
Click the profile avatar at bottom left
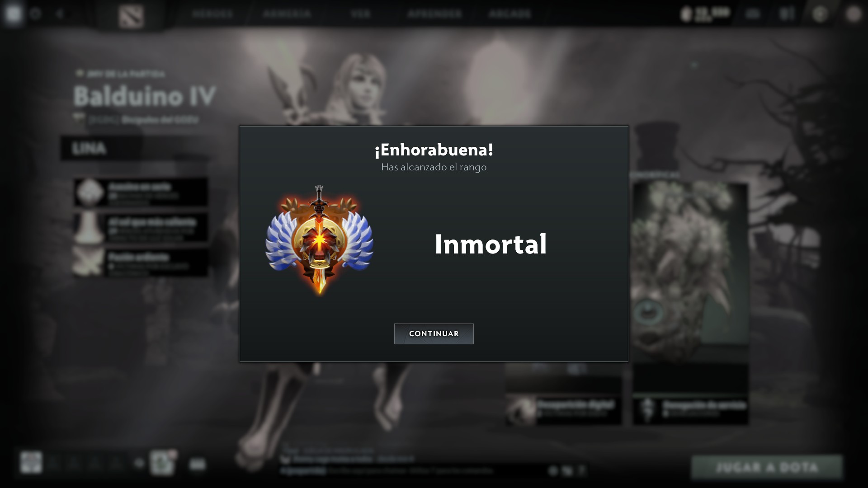[x=31, y=463]
